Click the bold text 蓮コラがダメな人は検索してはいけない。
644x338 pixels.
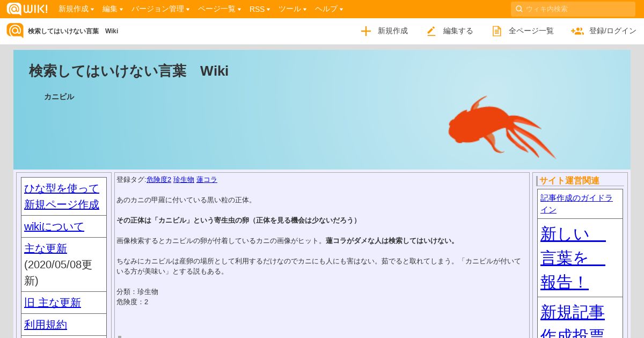click(391, 241)
